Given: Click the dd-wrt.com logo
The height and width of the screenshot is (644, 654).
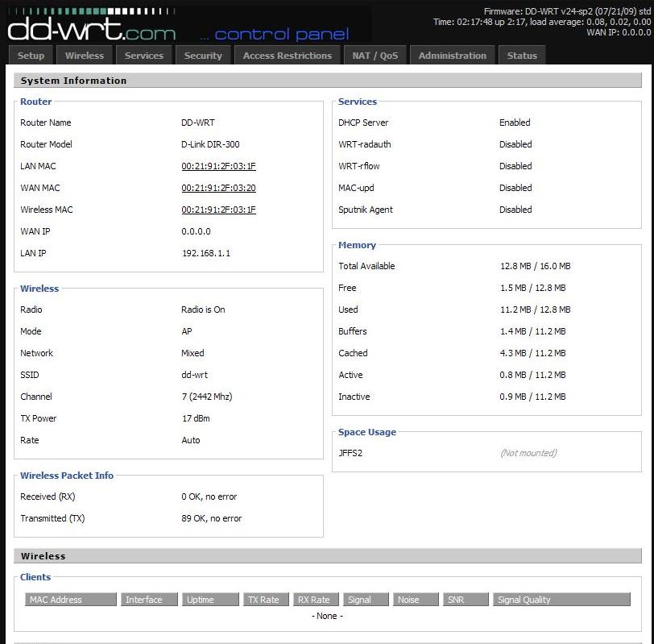Looking at the screenshot, I should (x=92, y=25).
